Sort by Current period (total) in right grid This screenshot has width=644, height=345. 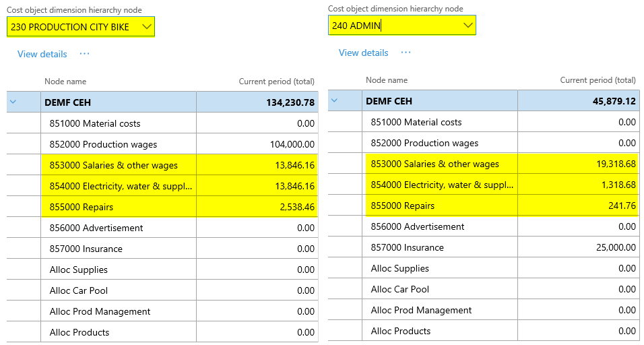(598, 80)
